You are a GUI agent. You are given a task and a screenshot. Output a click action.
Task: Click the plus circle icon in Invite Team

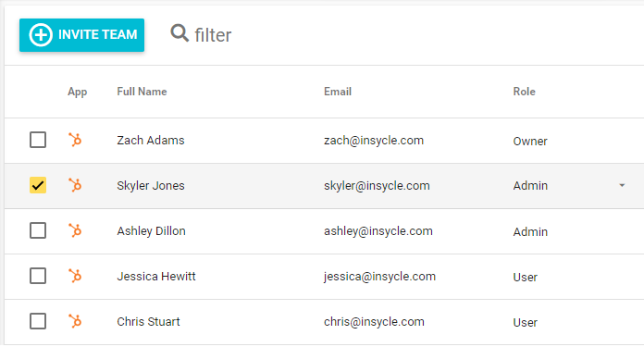[41, 35]
